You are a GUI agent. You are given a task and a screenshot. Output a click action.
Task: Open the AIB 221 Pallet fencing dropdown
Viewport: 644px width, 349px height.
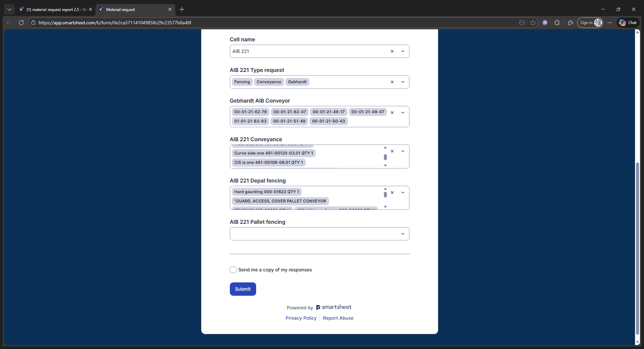(x=403, y=234)
